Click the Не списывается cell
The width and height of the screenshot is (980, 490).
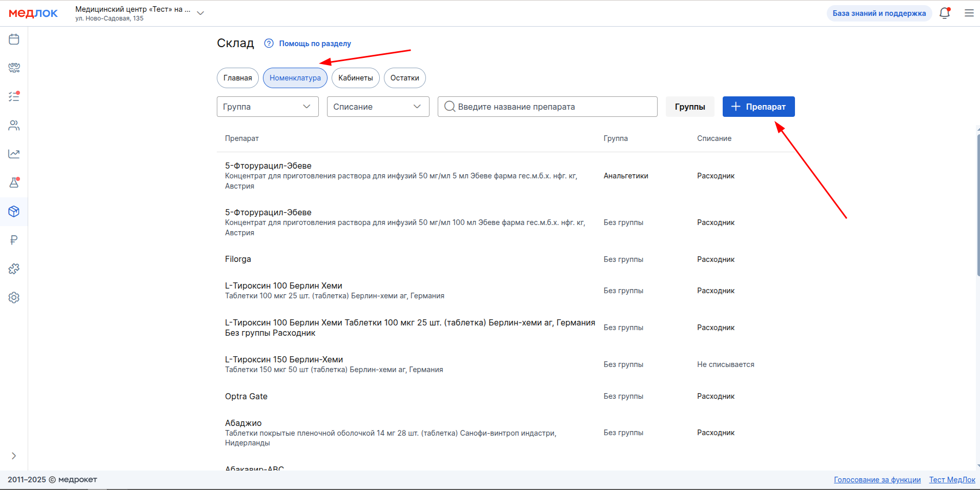point(726,364)
